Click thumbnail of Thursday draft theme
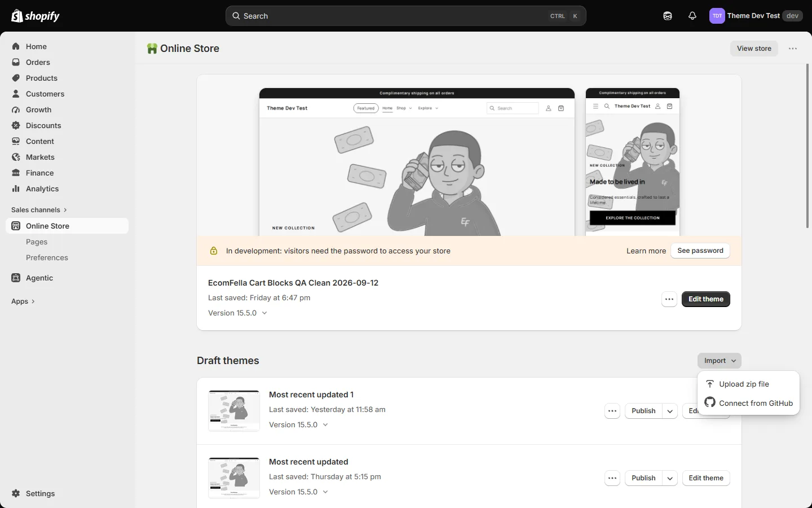Screen dimensions: 812x508 [x=234, y=478]
